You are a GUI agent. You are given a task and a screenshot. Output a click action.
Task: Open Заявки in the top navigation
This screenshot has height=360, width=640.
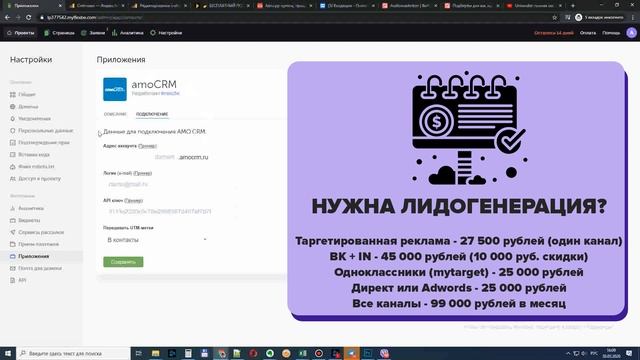click(93, 33)
